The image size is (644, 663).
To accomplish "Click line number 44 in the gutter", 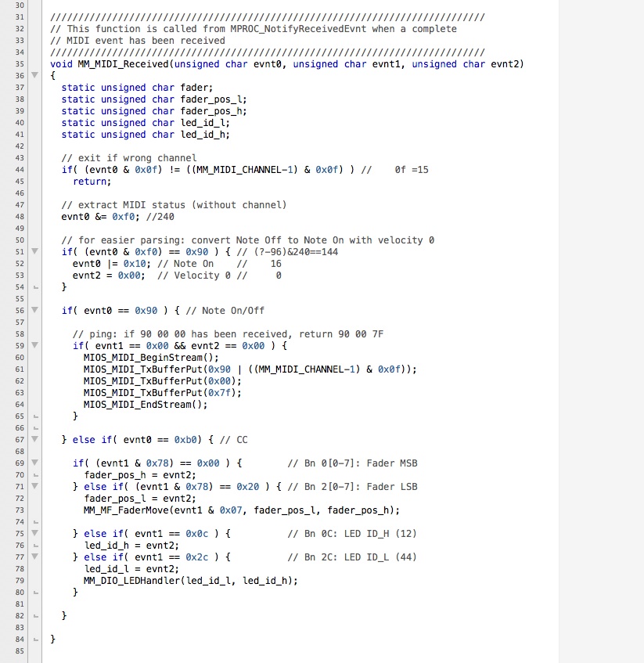I will [20, 170].
